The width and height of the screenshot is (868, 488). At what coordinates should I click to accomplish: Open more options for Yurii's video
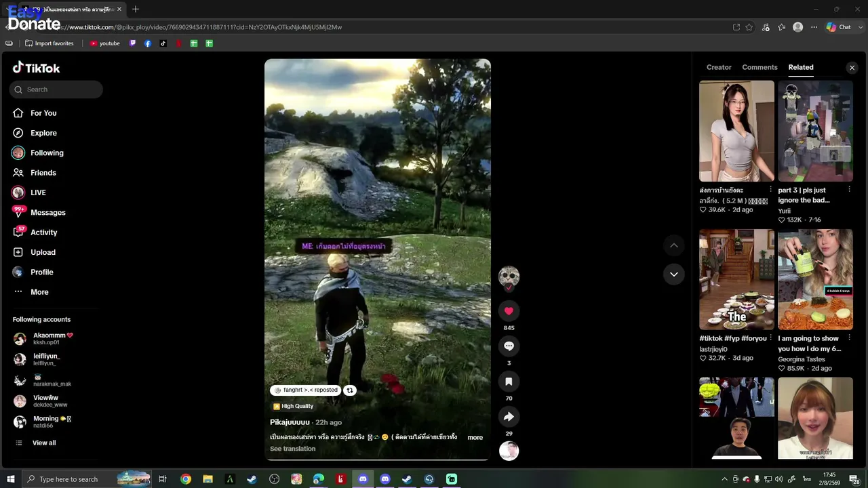click(x=849, y=190)
